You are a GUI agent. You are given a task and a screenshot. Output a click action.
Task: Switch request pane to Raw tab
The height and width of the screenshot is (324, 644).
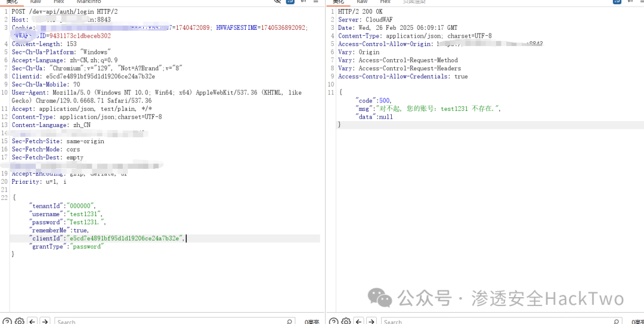pos(36,2)
